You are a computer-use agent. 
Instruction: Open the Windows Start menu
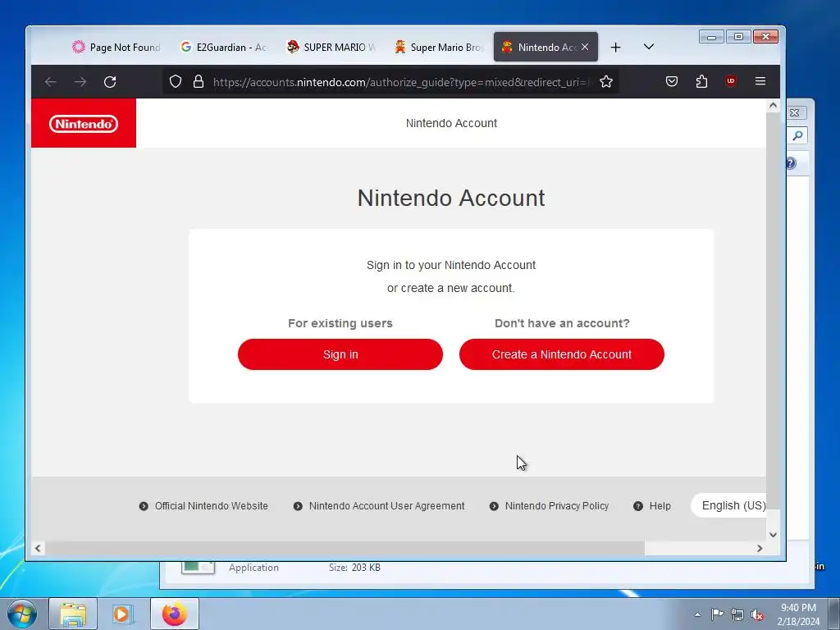point(22,614)
